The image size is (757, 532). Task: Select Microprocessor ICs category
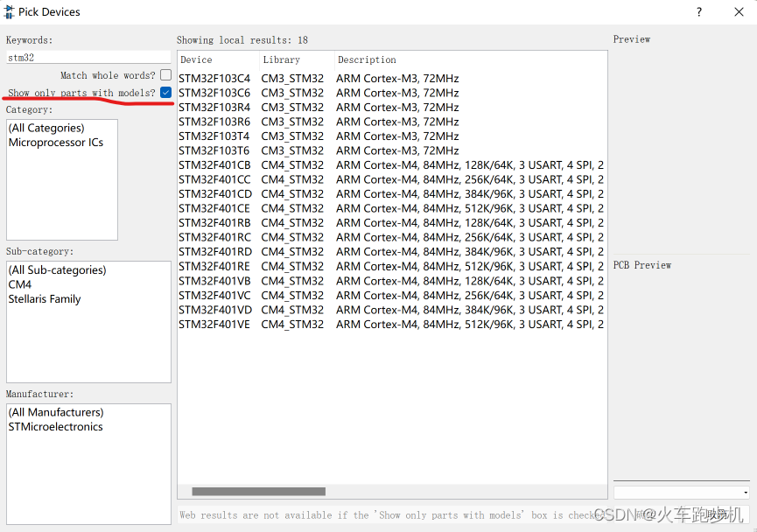(x=56, y=143)
